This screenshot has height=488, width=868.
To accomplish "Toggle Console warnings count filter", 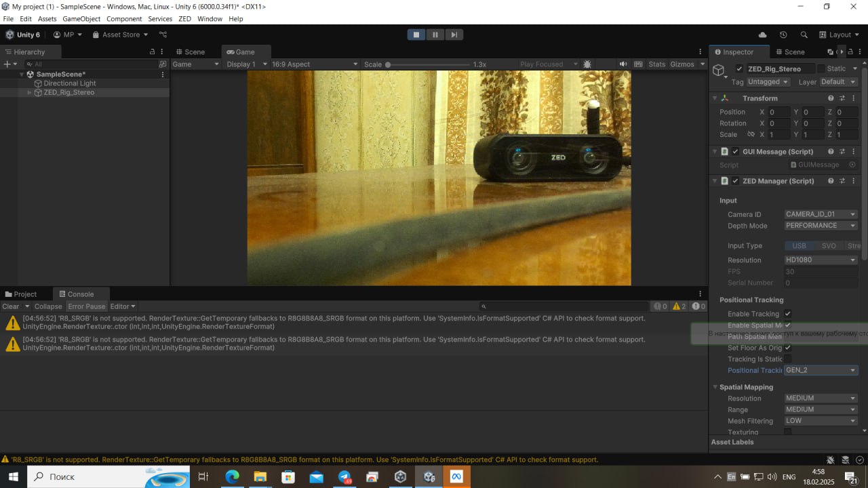I will coord(679,306).
